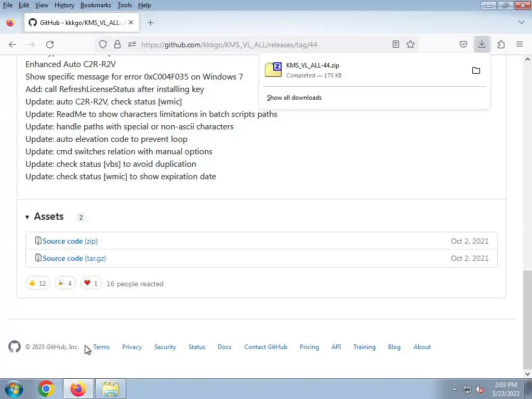
Task: Click network status tray icon
Action: (x=467, y=390)
